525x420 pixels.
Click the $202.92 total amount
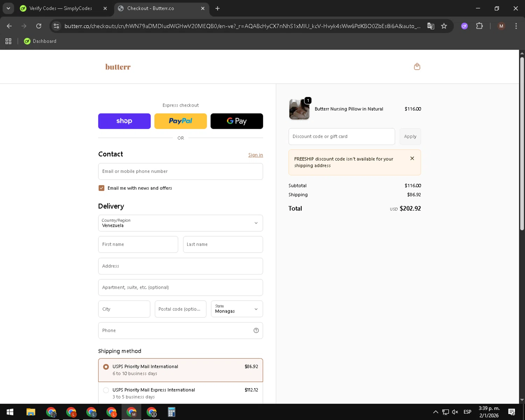point(410,209)
